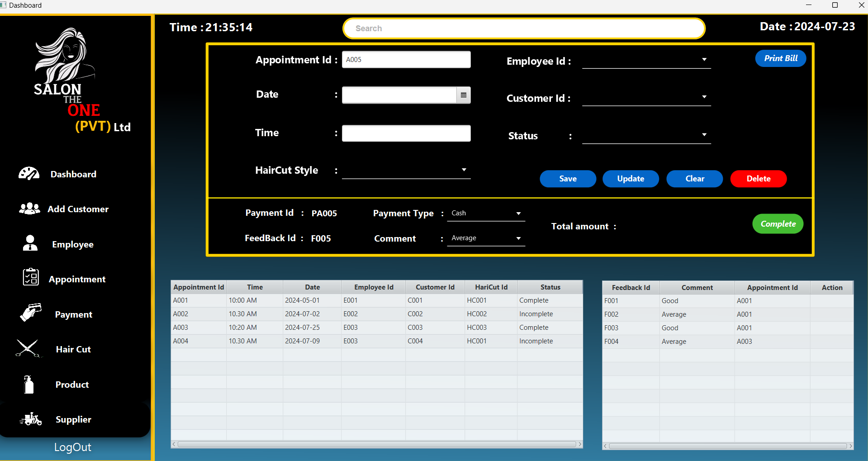Viewport: 868px width, 461px height.
Task: Select the Employee person icon
Action: (30, 243)
